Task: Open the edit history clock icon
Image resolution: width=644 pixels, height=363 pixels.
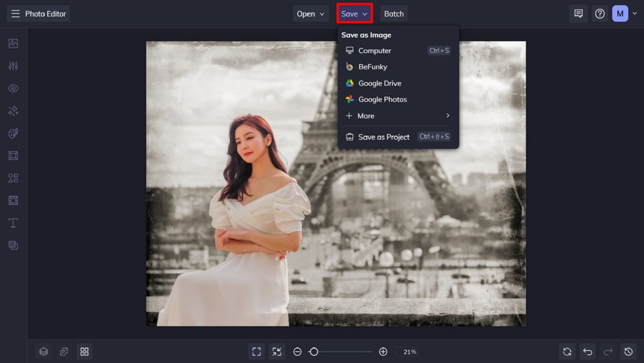Action: [x=628, y=351]
